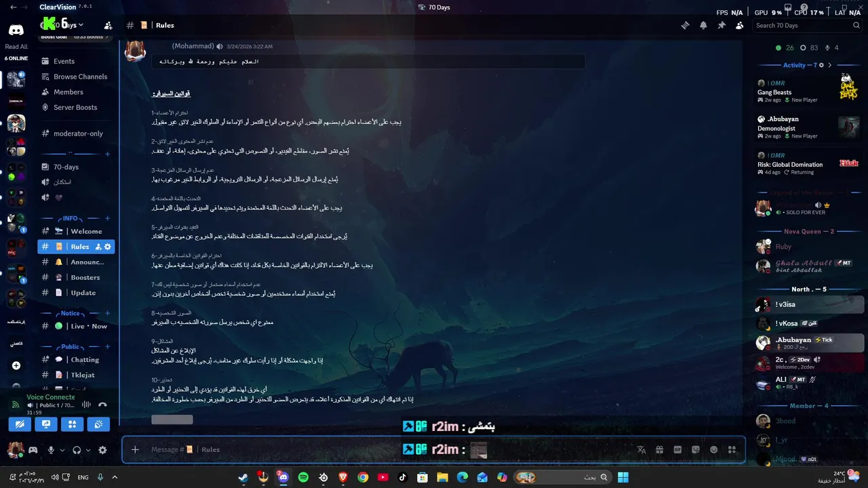This screenshot has height=488, width=868.
Task: Open Spotify from taskbar
Action: click(303, 477)
